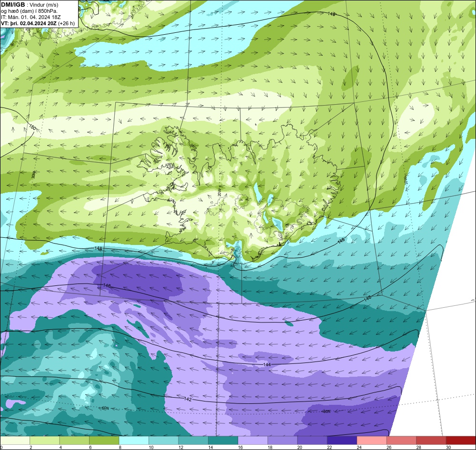Viewport: 476px width, 450px height.
Task: Click the violet legend swatch between 20 and 22
Action: (312, 440)
